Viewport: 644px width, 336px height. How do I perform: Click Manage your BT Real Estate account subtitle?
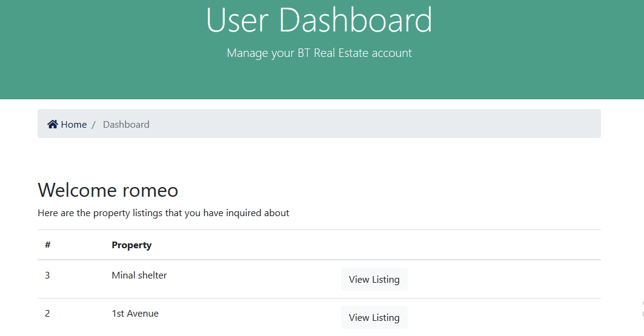[319, 53]
